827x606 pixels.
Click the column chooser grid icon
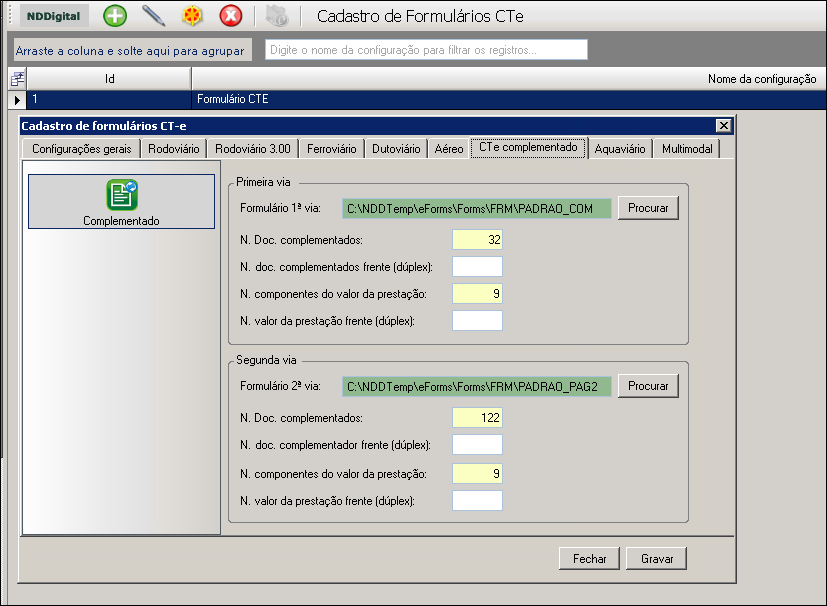[x=17, y=79]
